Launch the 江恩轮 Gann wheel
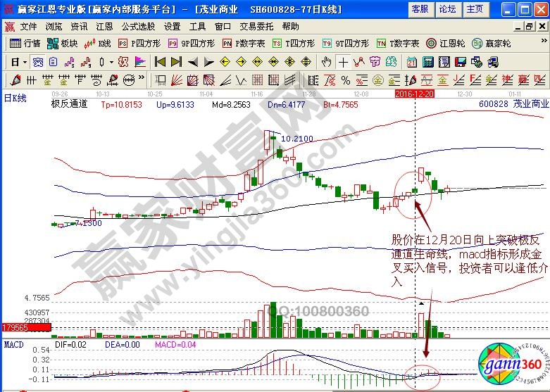550x392 pixels. pyautogui.click(x=446, y=43)
